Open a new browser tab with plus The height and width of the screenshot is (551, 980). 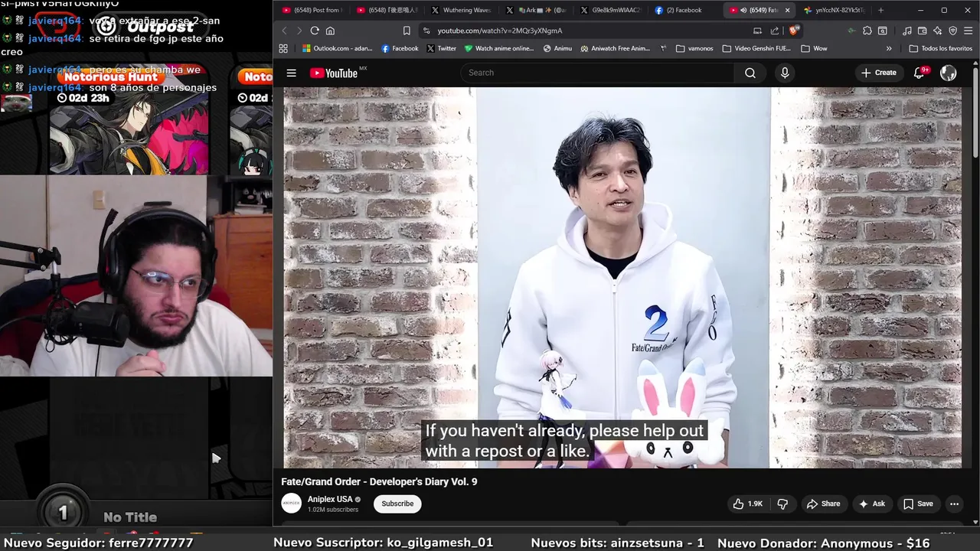[880, 10]
